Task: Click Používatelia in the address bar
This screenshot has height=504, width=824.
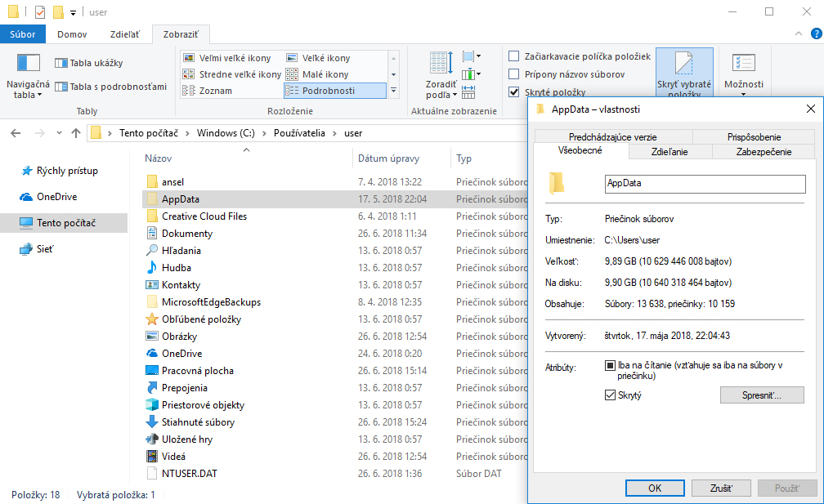Action: [299, 133]
